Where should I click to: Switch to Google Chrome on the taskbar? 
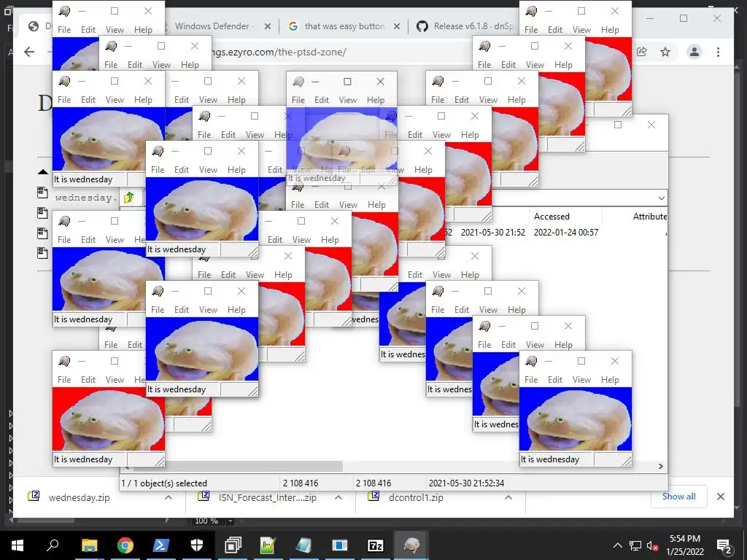click(x=125, y=545)
